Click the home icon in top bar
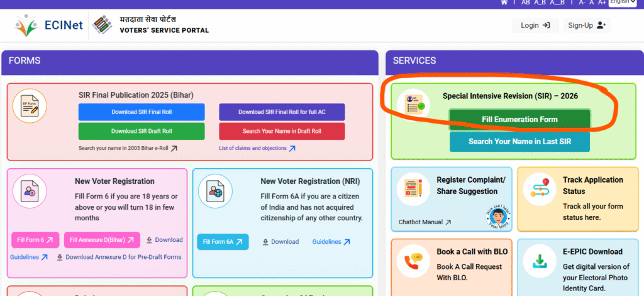The width and height of the screenshot is (644, 296). pyautogui.click(x=504, y=3)
